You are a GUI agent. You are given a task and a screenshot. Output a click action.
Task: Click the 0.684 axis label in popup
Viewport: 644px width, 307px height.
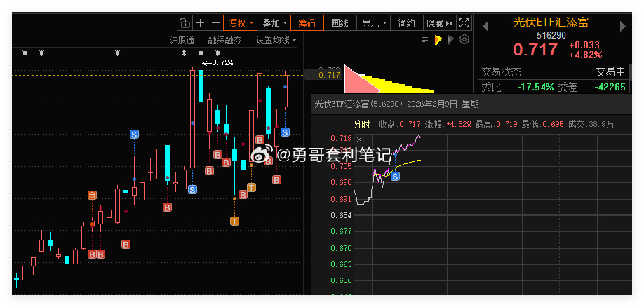tap(342, 215)
